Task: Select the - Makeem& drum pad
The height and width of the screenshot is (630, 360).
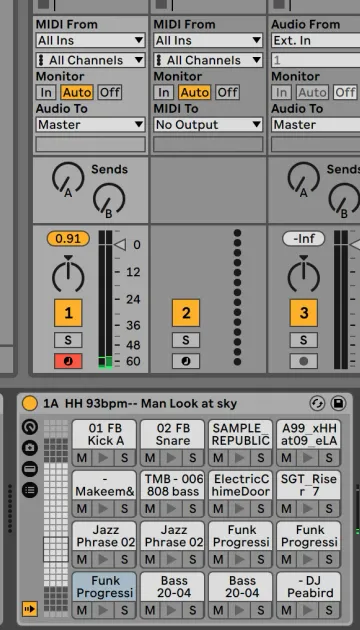Action: (104, 485)
